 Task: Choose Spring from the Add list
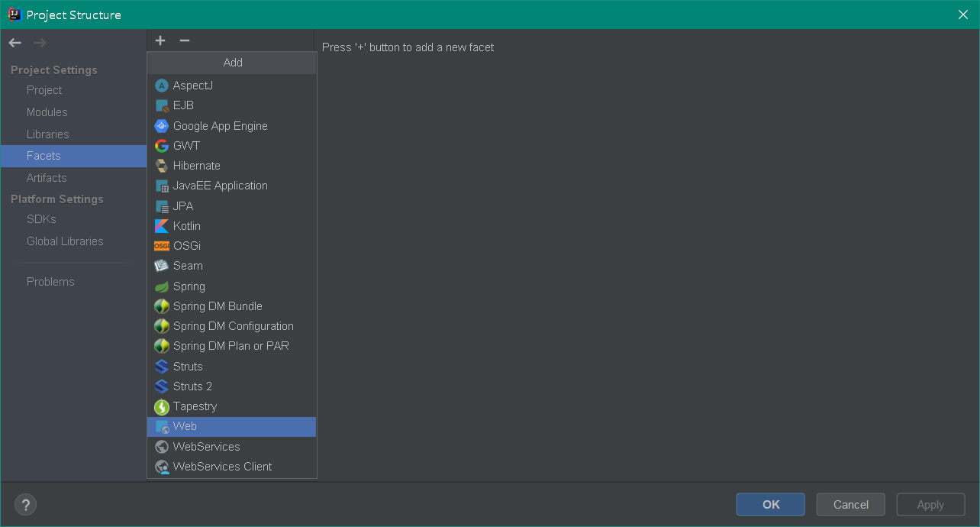coord(232,286)
